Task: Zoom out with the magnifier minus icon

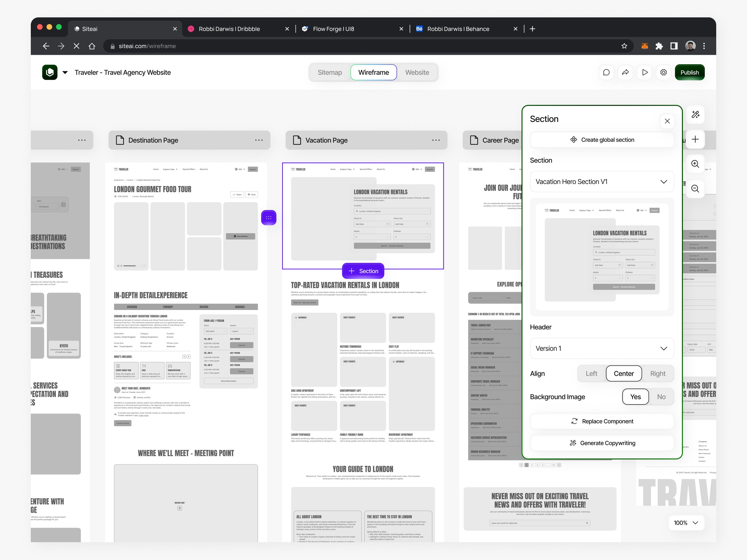Action: tap(695, 189)
